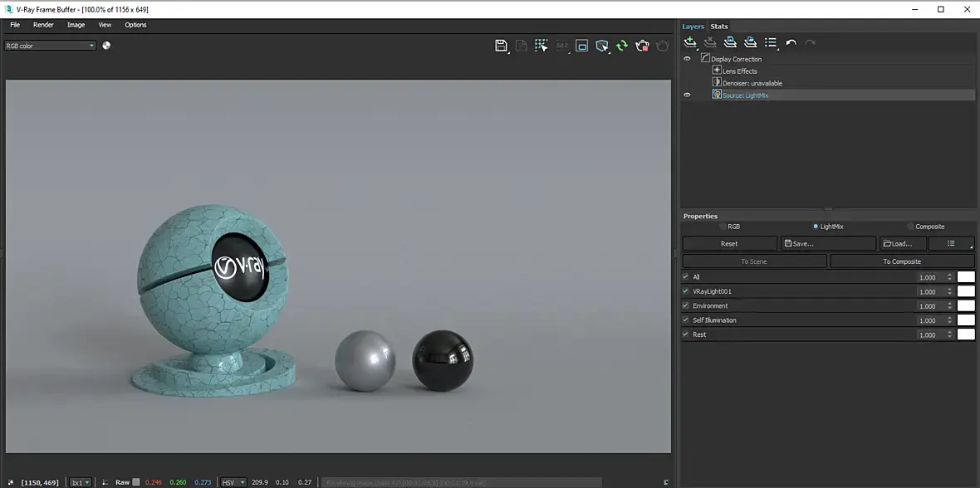Hide the Display Correction layer eye
This screenshot has width=980, height=488.
point(687,59)
